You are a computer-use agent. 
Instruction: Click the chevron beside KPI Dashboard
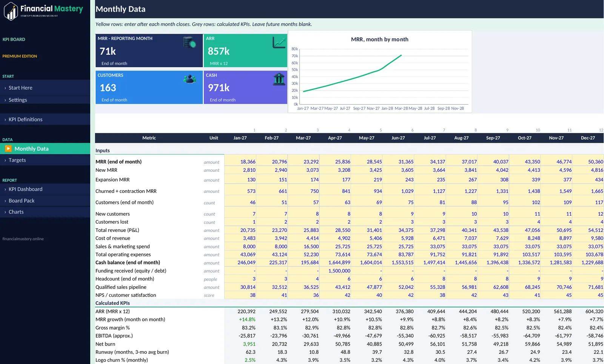point(5,190)
